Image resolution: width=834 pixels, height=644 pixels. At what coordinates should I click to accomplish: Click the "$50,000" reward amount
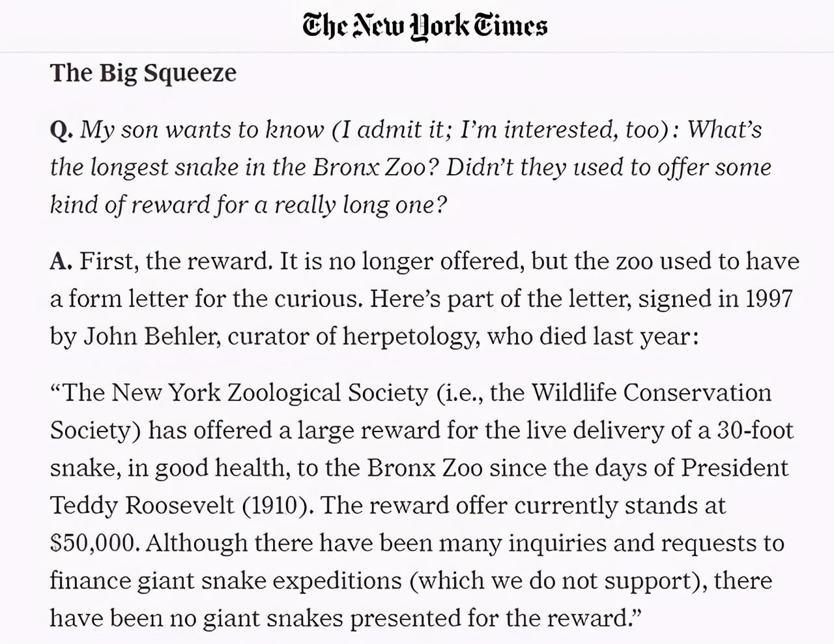(94, 543)
